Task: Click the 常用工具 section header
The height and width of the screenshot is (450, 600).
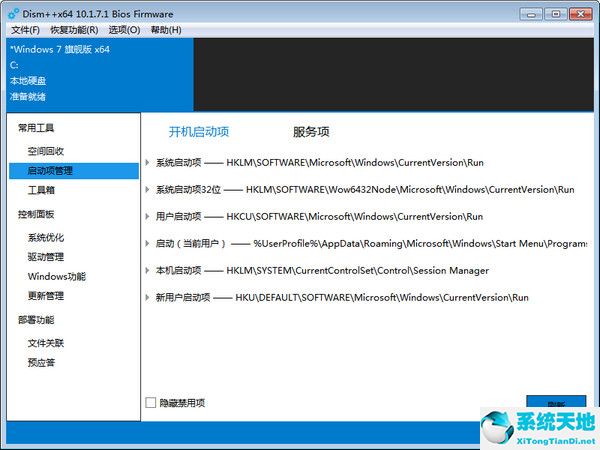Action: (36, 128)
